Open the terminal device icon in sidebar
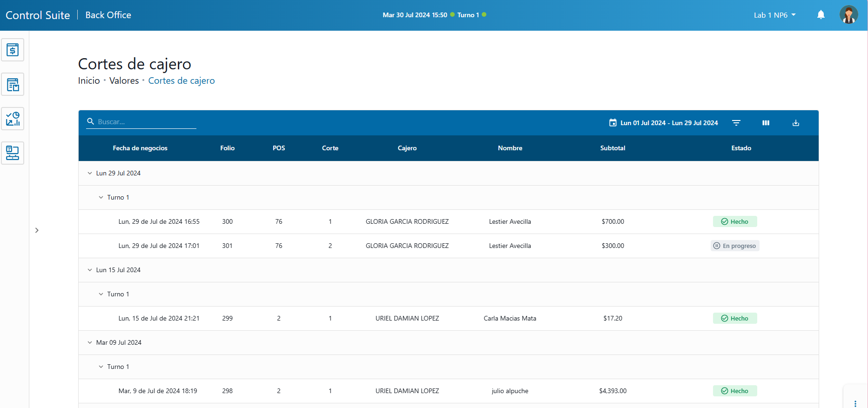Screen dimensions: 868x408 click(x=13, y=153)
